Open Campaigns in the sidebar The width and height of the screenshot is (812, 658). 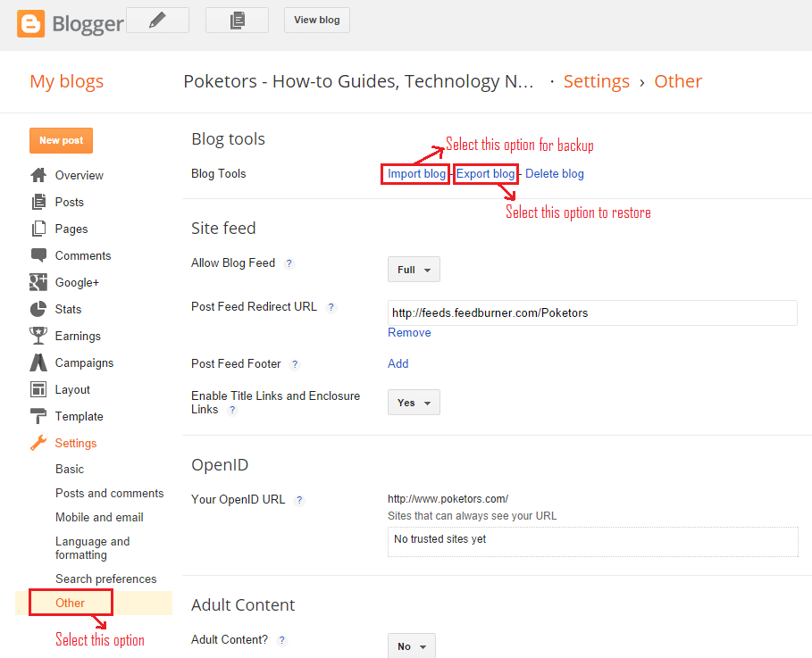84,362
